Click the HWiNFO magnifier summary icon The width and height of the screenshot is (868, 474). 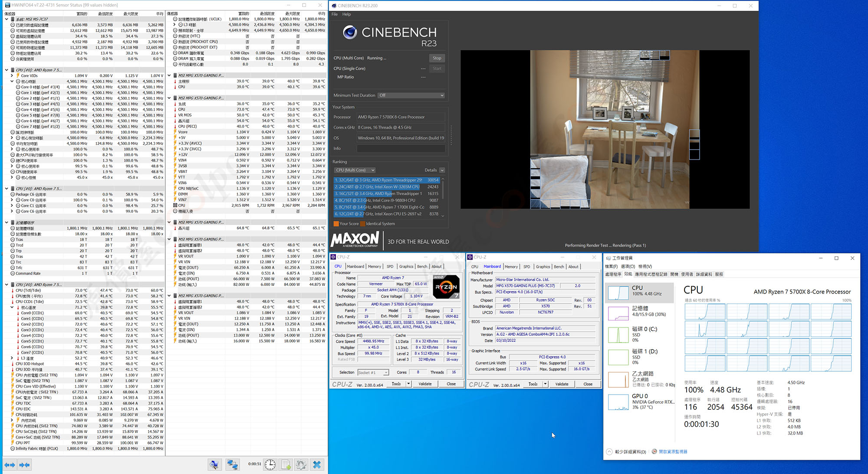click(x=214, y=465)
